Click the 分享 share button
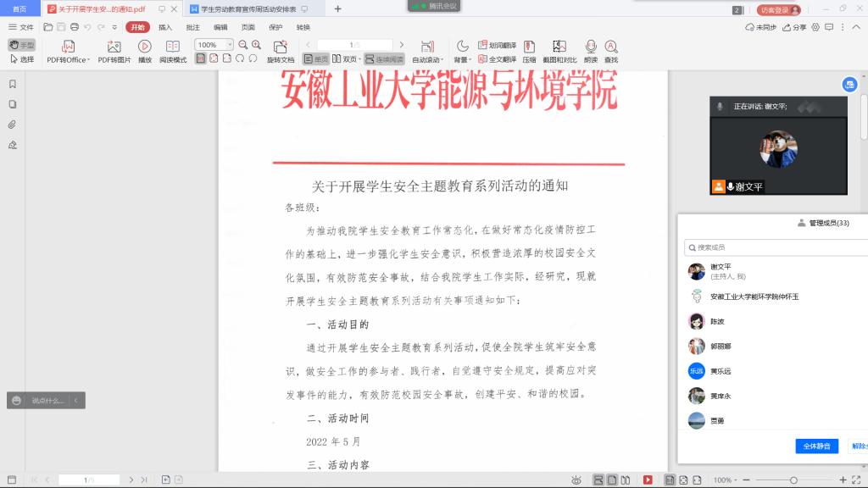The height and width of the screenshot is (488, 868). coord(794,27)
